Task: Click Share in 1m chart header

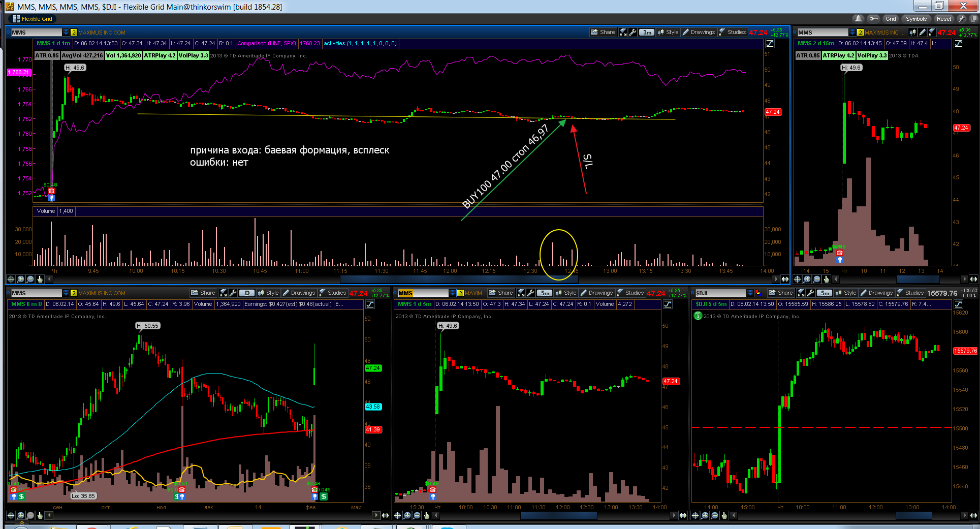Action: pyautogui.click(x=603, y=32)
